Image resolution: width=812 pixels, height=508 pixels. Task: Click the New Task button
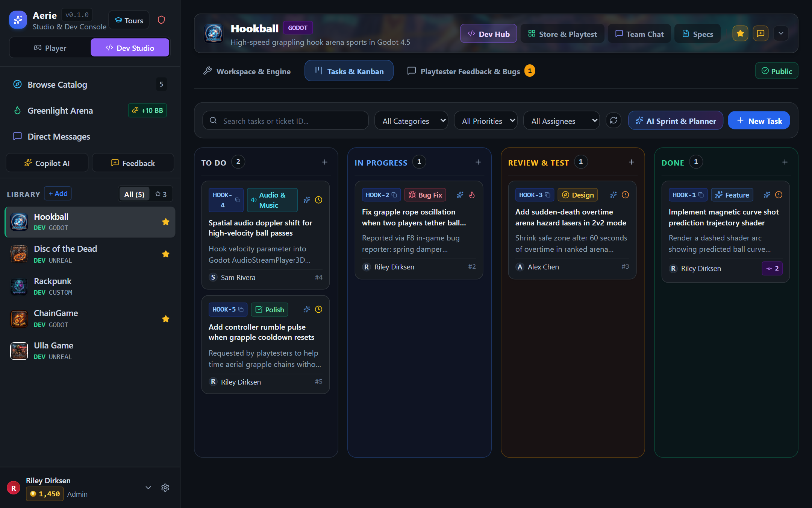(759, 120)
